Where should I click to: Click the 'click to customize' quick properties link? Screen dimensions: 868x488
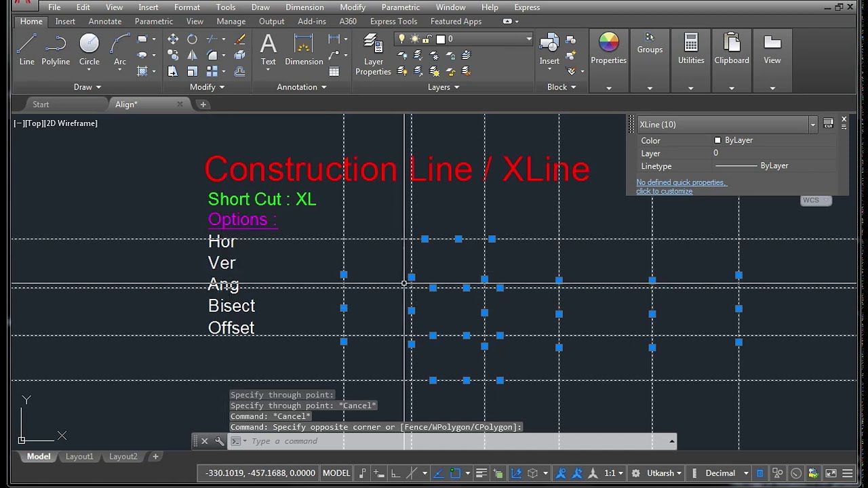point(664,191)
